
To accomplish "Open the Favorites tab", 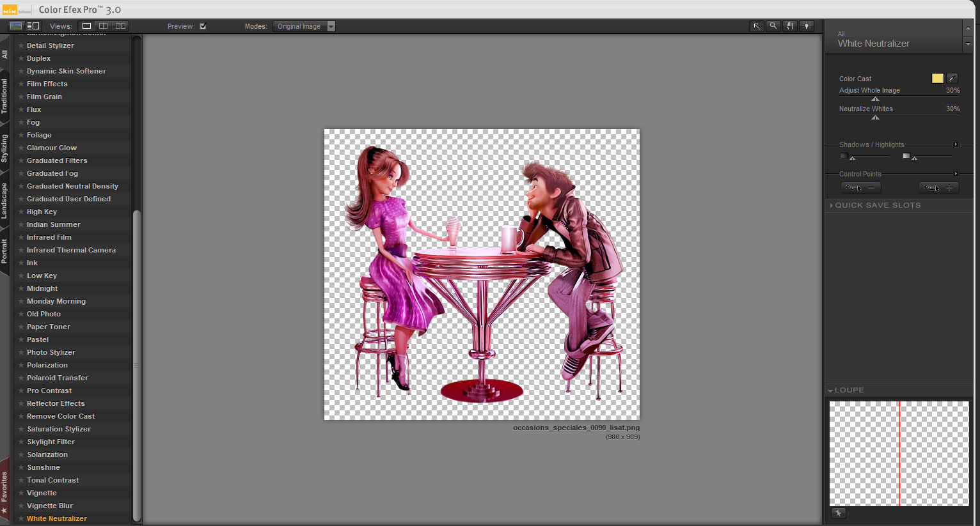I will point(5,490).
